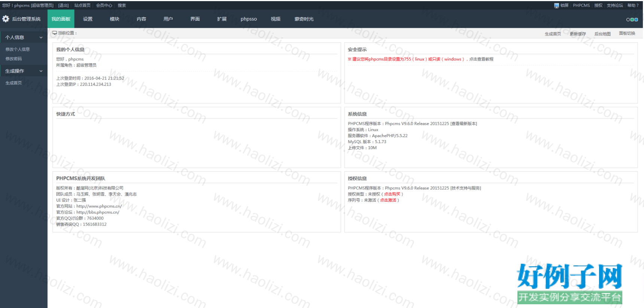Open the 站点首页 link

coord(82,5)
